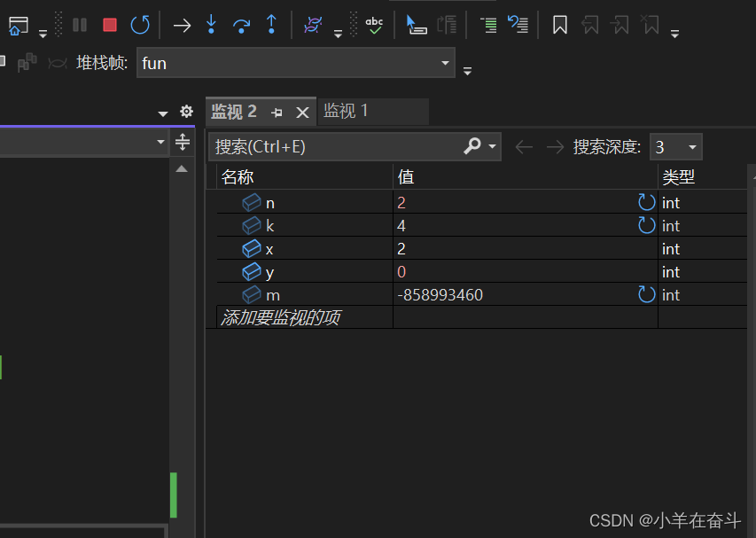Refresh the value of variable m

[647, 294]
